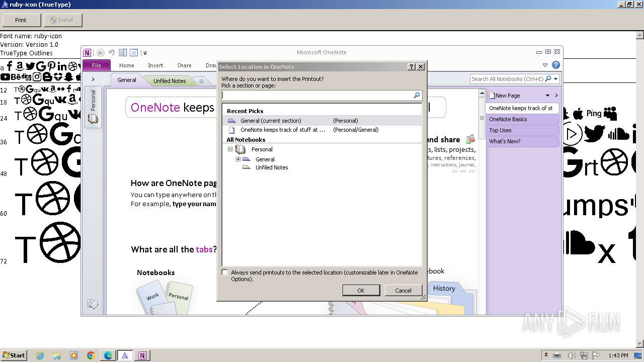Screen dimensions: 644x362
Task: Collapse the Personal notebook tree node
Action: (230, 149)
